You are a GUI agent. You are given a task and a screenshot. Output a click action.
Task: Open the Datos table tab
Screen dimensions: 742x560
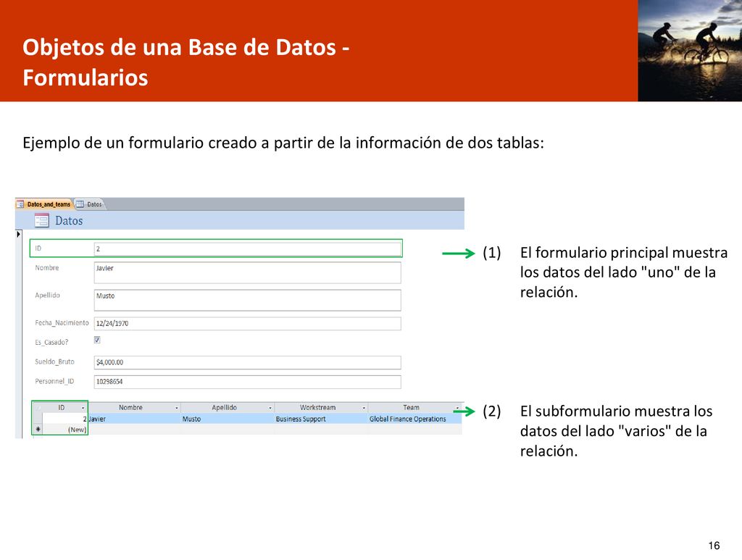pyautogui.click(x=90, y=204)
